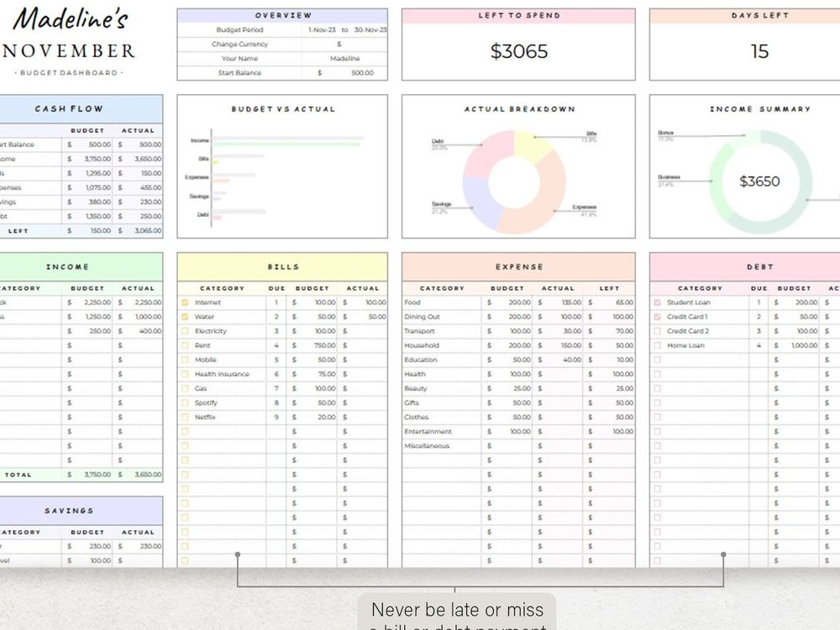The image size is (840, 630).
Task: Click the DEBT section header
Action: pyautogui.click(x=745, y=267)
